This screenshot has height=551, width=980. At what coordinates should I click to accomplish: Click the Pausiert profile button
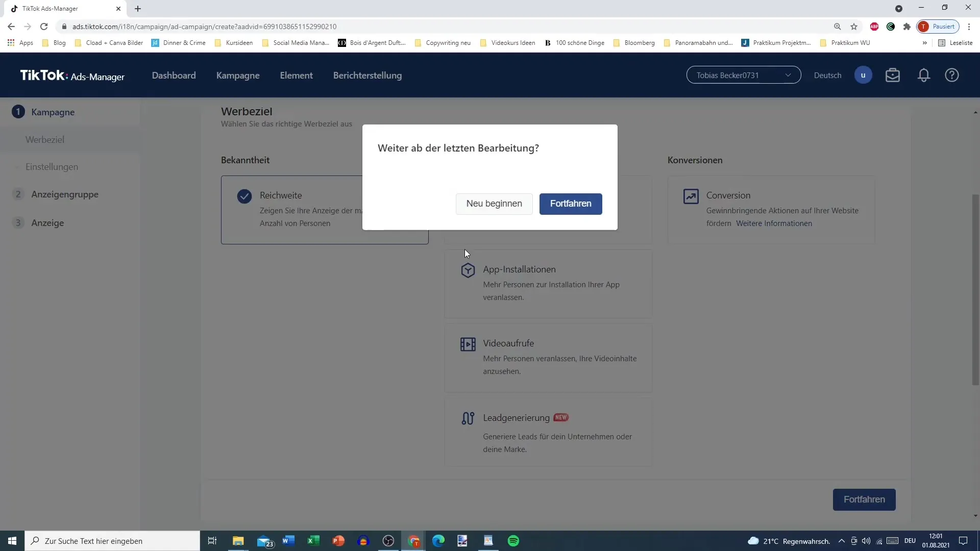tap(938, 27)
